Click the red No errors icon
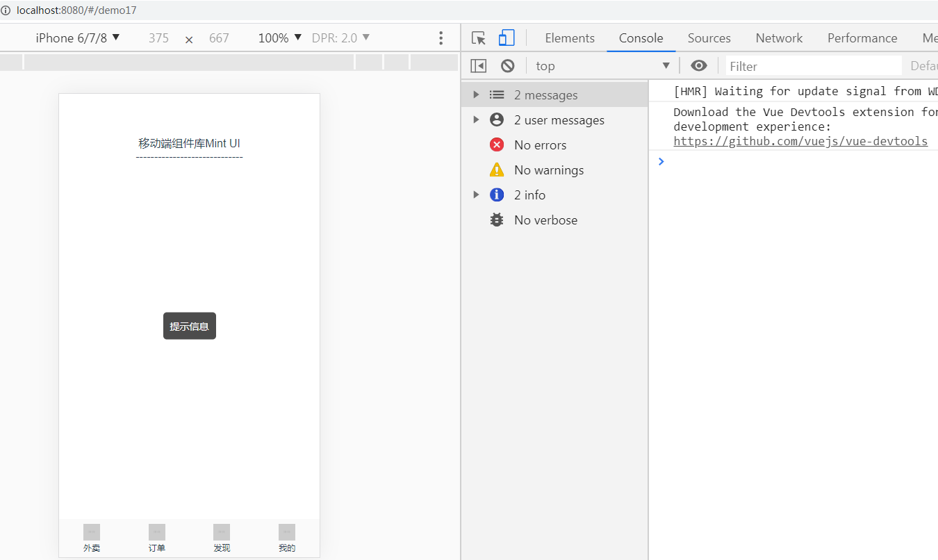The image size is (938, 560). pyautogui.click(x=497, y=145)
